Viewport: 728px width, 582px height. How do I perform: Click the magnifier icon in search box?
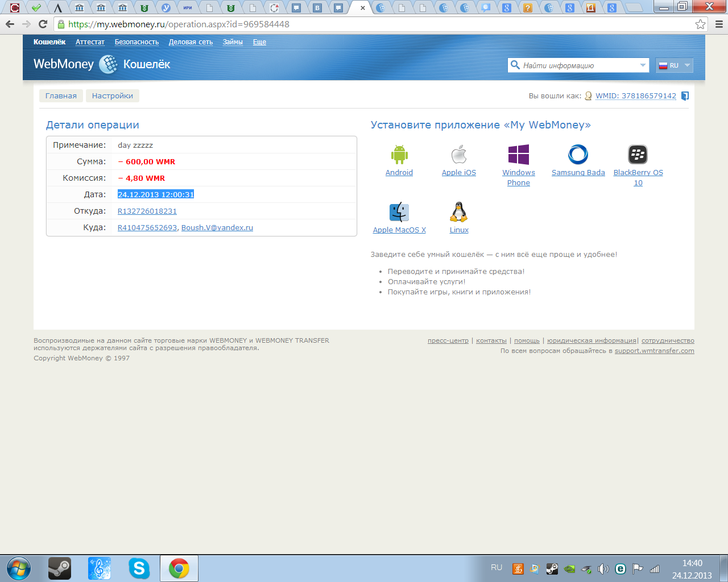click(x=515, y=65)
